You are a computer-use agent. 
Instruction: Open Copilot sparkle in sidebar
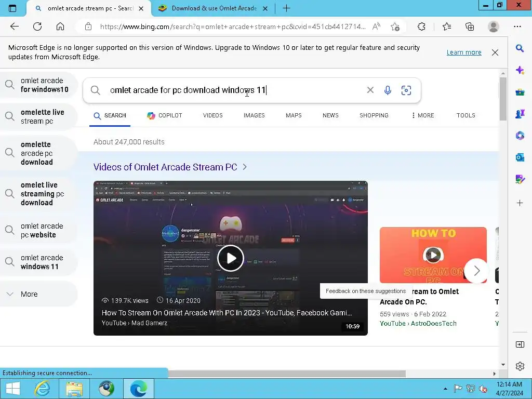tap(520, 70)
